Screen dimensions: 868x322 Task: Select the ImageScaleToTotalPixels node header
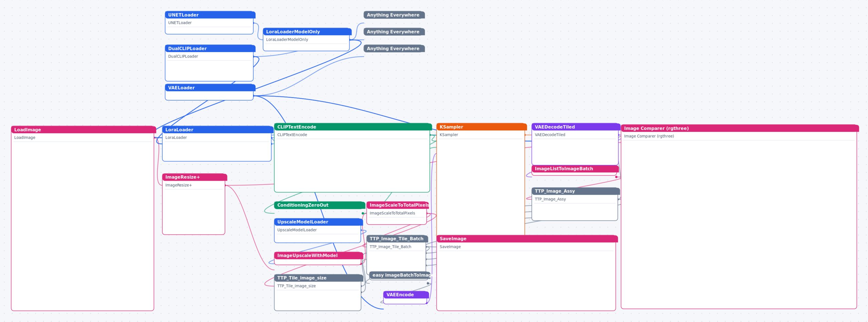pos(398,205)
